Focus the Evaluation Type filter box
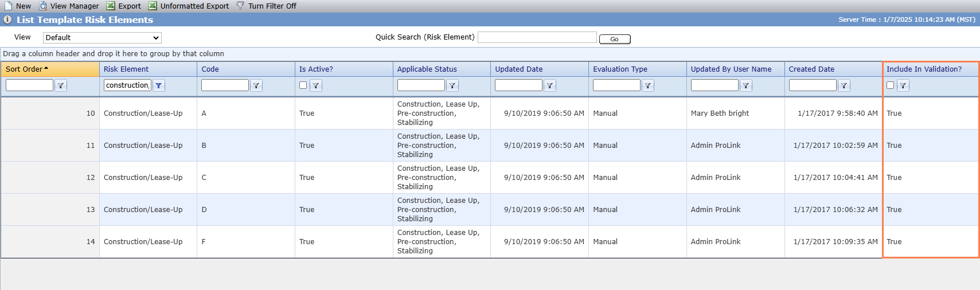 [x=616, y=85]
